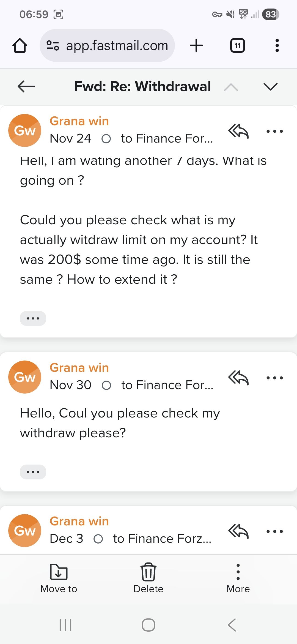Toggle the unread circle on the Nov 30 message

pyautogui.click(x=106, y=385)
